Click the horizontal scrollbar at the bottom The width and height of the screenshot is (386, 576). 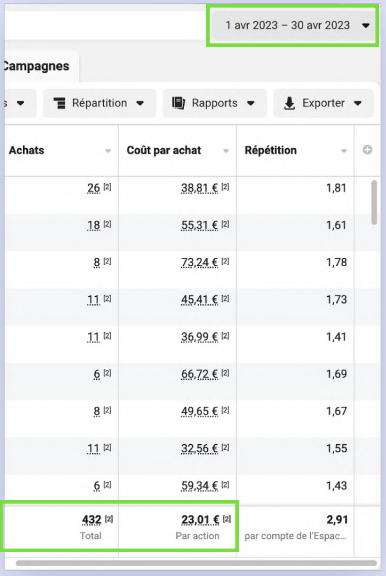pos(196,563)
